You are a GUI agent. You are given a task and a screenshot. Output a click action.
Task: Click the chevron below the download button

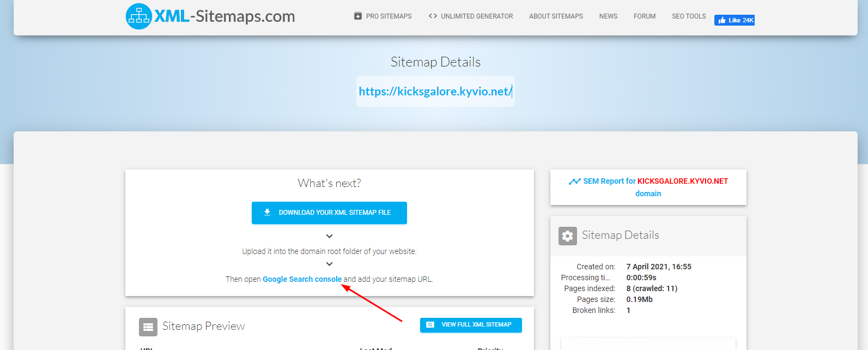(329, 236)
